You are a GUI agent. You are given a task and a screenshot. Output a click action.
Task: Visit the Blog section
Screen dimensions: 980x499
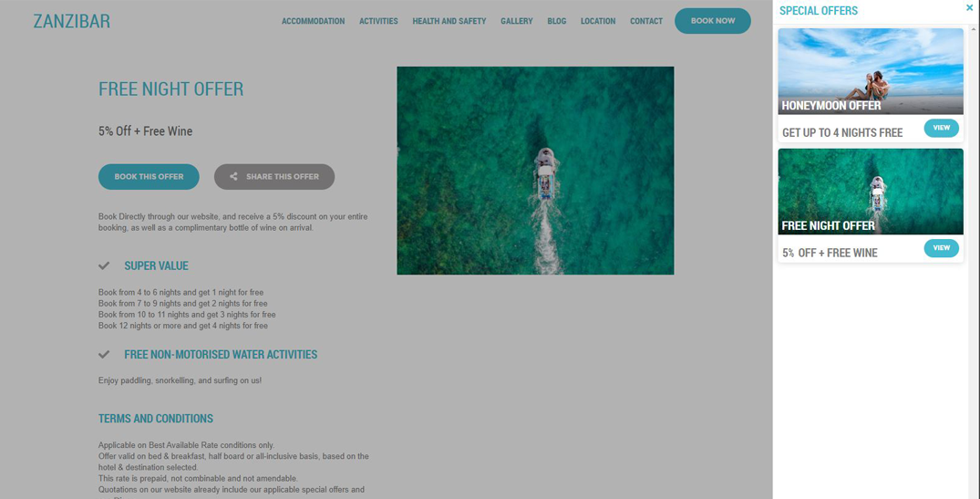click(x=556, y=21)
